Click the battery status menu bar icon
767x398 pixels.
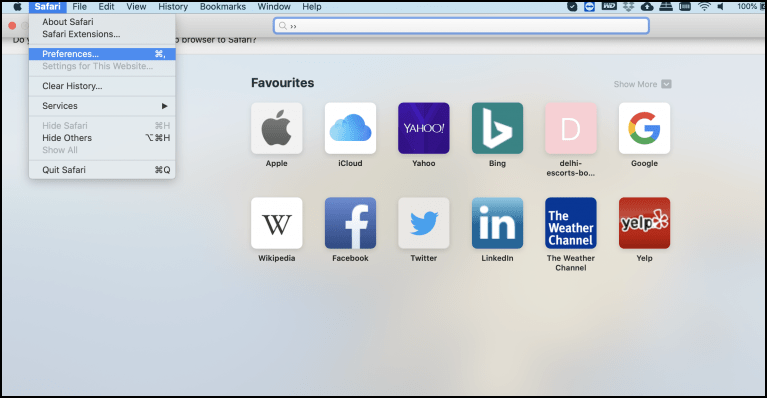(x=685, y=6)
